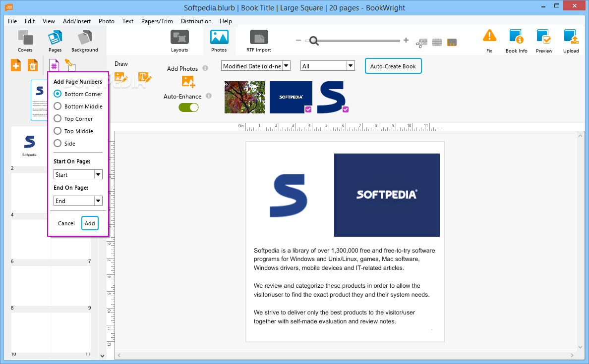Viewport: 589px width, 364px height.
Task: Click the Softpedia description text block
Action: click(x=344, y=286)
